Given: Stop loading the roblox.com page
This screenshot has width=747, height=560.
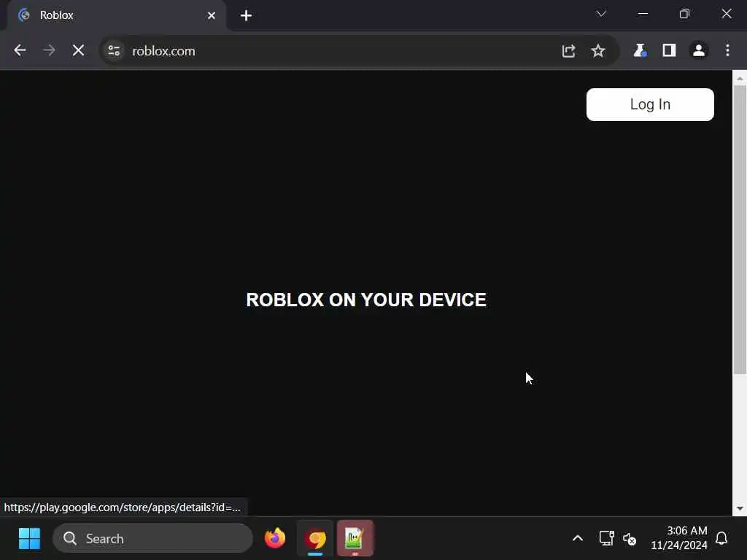Looking at the screenshot, I should [x=78, y=50].
